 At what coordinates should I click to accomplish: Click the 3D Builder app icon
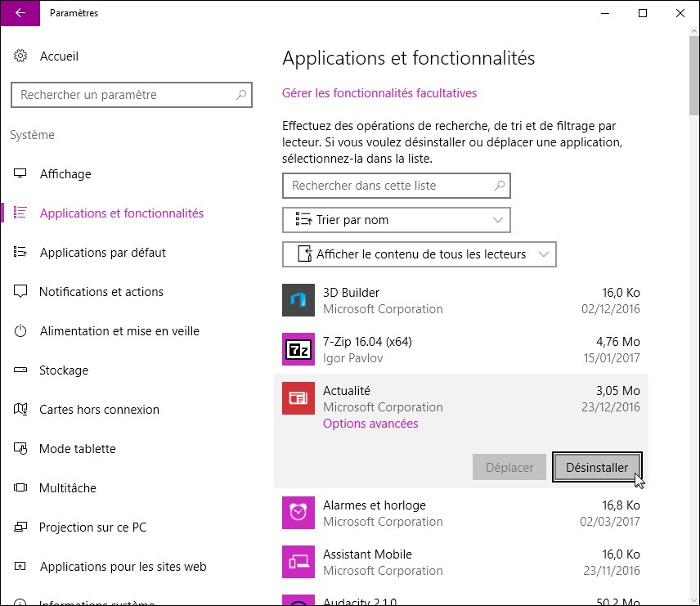298,300
